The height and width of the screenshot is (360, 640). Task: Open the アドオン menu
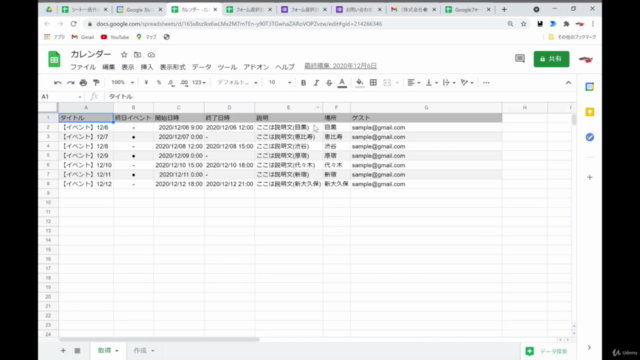click(256, 67)
